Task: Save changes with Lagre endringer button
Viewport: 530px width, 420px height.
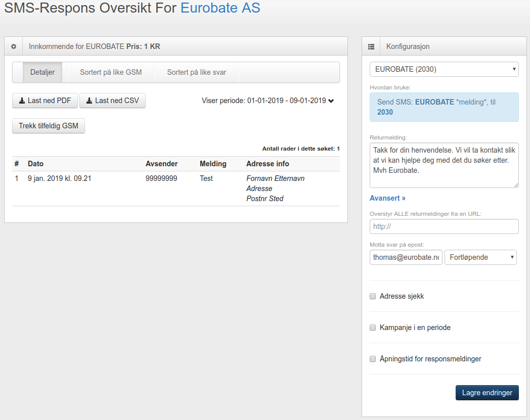Action: pyautogui.click(x=487, y=393)
